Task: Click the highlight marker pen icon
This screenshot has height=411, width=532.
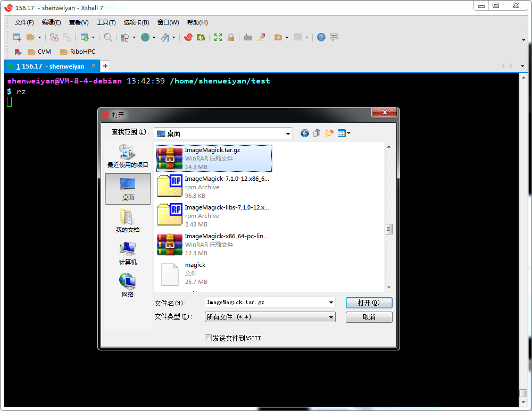Action: click(x=261, y=37)
